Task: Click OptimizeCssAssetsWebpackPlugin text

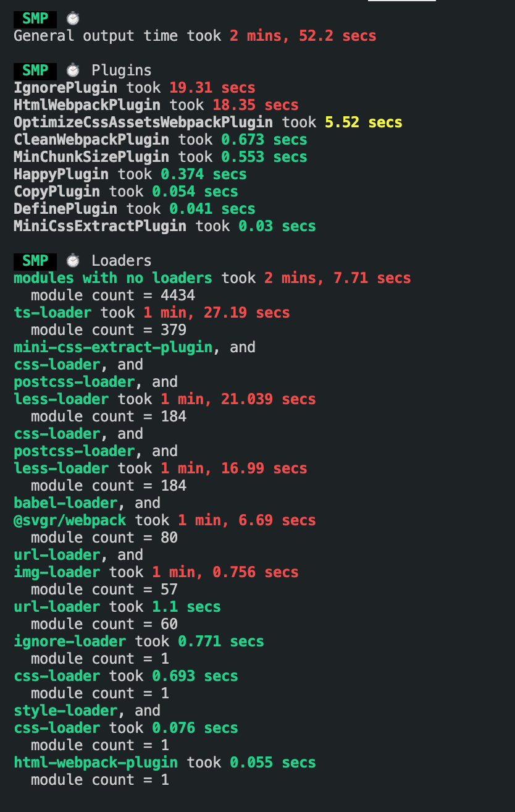Action: point(143,122)
